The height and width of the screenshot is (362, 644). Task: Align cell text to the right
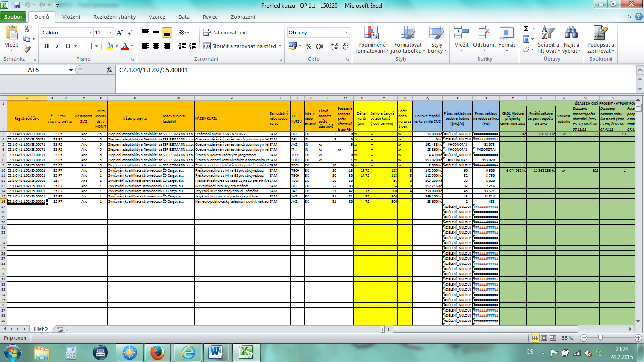(x=166, y=46)
